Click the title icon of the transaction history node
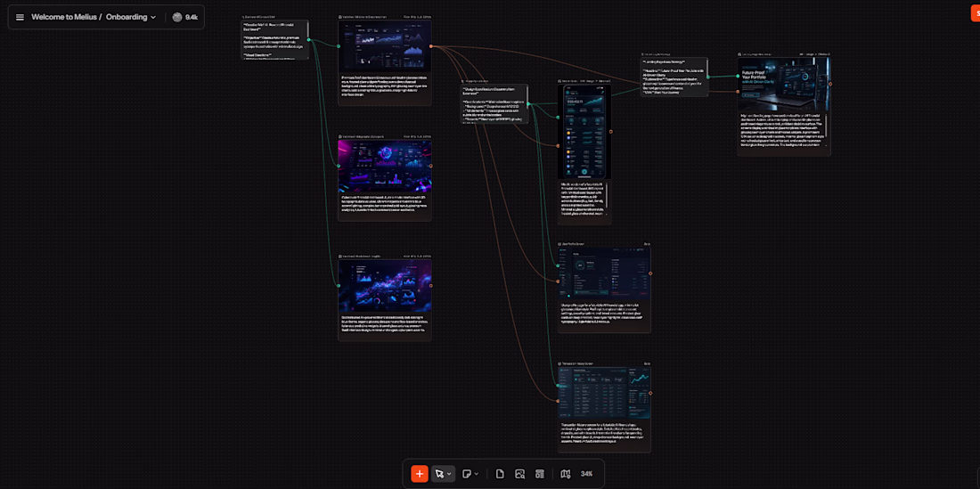Screen dimensions: 980x489 click(560, 363)
